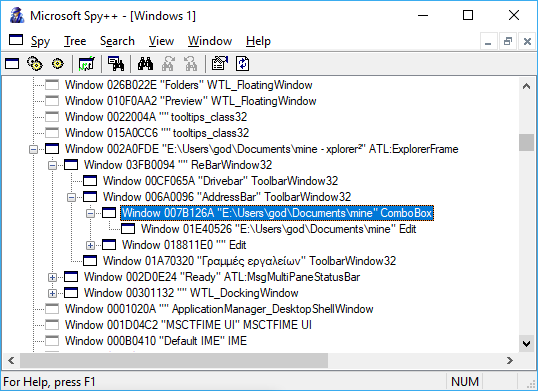Open the View menu
Screen dimensions: 538x391
[161, 41]
